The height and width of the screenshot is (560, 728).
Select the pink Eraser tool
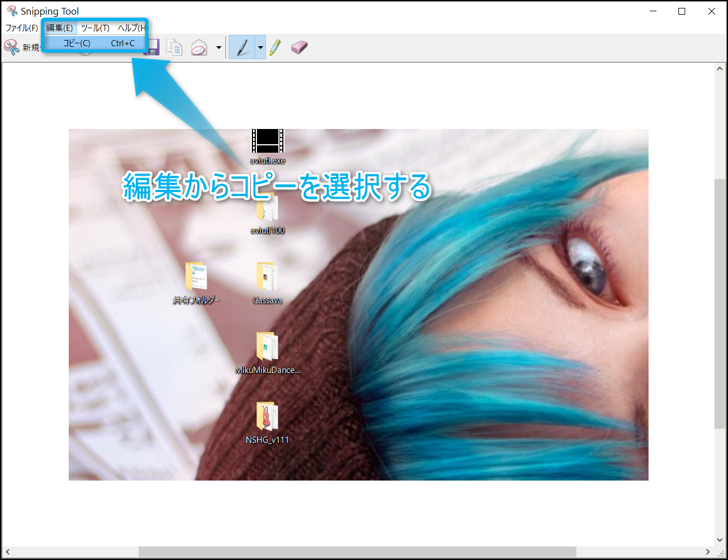[299, 48]
